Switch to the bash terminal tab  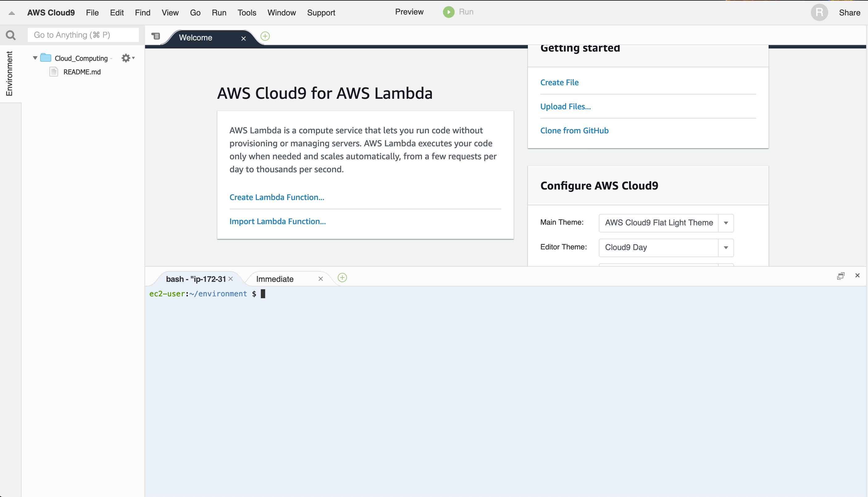(196, 279)
